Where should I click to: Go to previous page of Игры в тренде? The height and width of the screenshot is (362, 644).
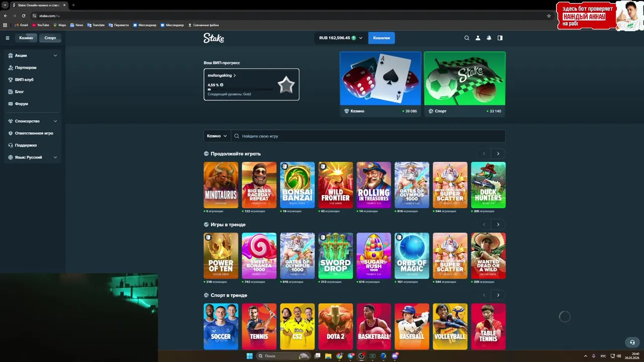click(484, 225)
